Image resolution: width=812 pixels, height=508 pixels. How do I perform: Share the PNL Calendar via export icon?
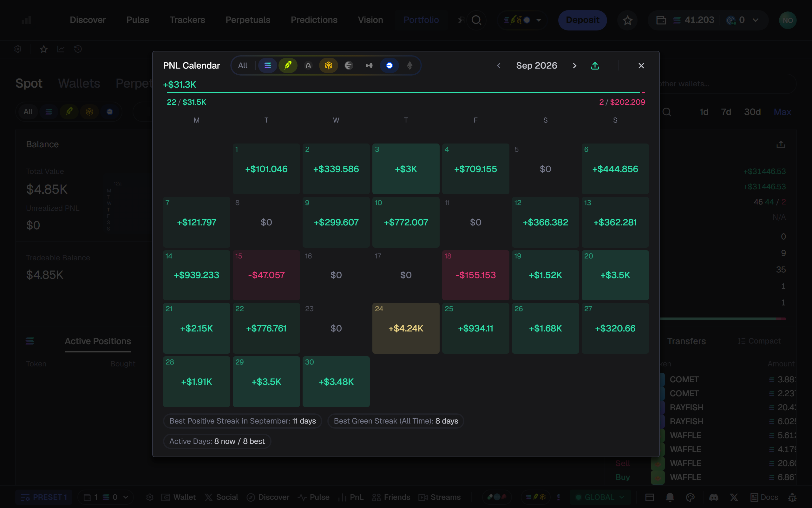(x=595, y=65)
